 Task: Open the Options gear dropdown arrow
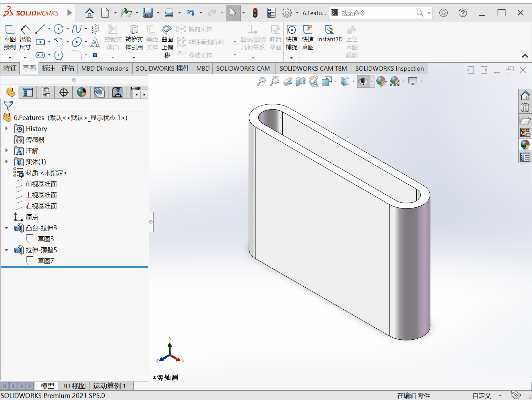(x=297, y=13)
